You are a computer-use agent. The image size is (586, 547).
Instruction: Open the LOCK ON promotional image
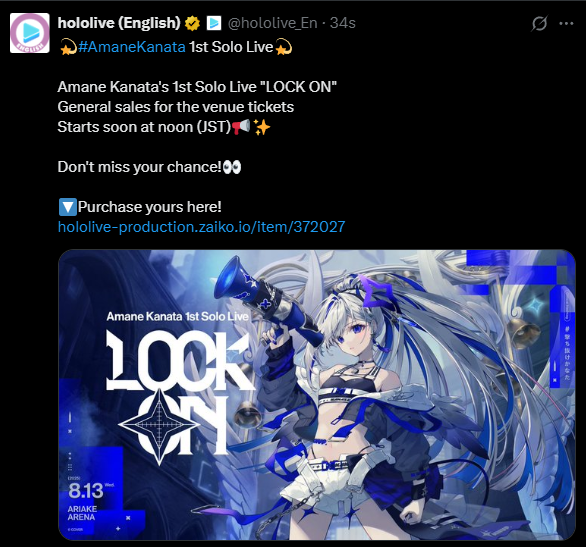[x=317, y=395]
